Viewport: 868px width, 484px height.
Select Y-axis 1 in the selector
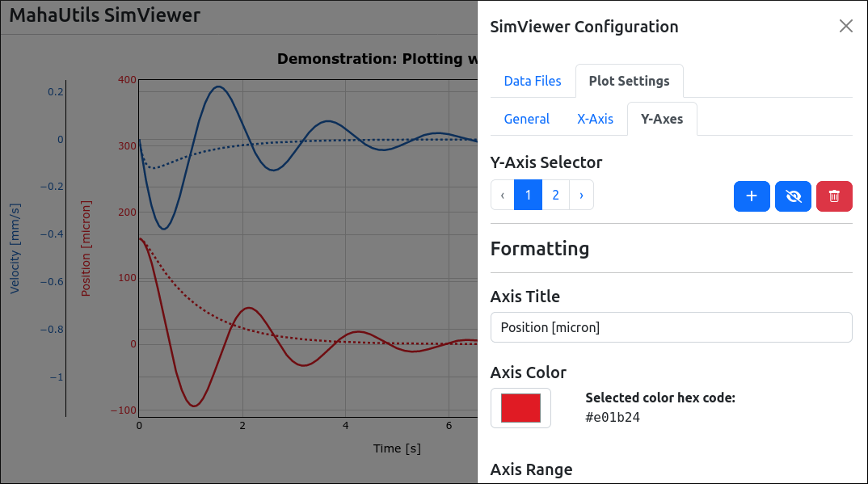[528, 195]
